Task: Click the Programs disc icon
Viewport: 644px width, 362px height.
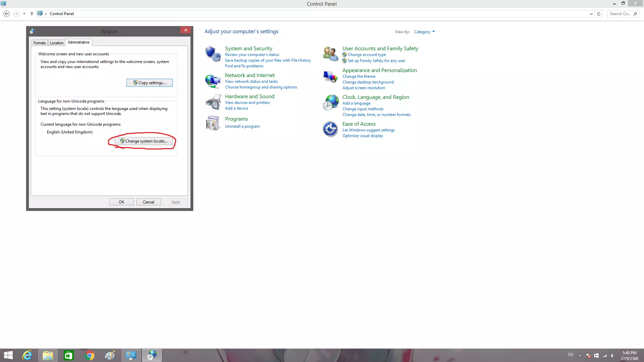Action: [x=213, y=123]
